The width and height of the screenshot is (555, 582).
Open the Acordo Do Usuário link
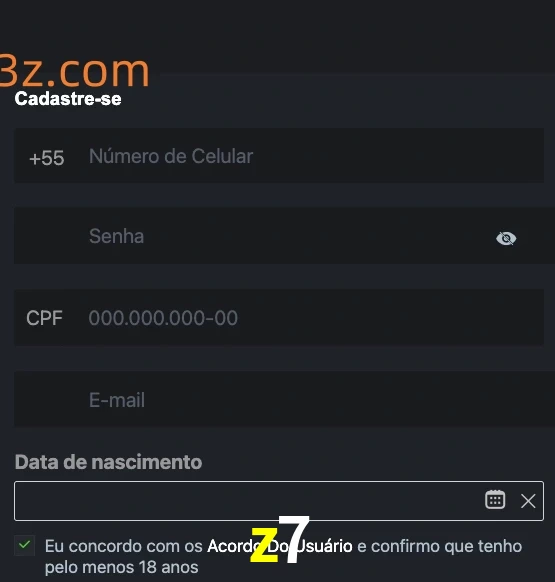tap(280, 546)
